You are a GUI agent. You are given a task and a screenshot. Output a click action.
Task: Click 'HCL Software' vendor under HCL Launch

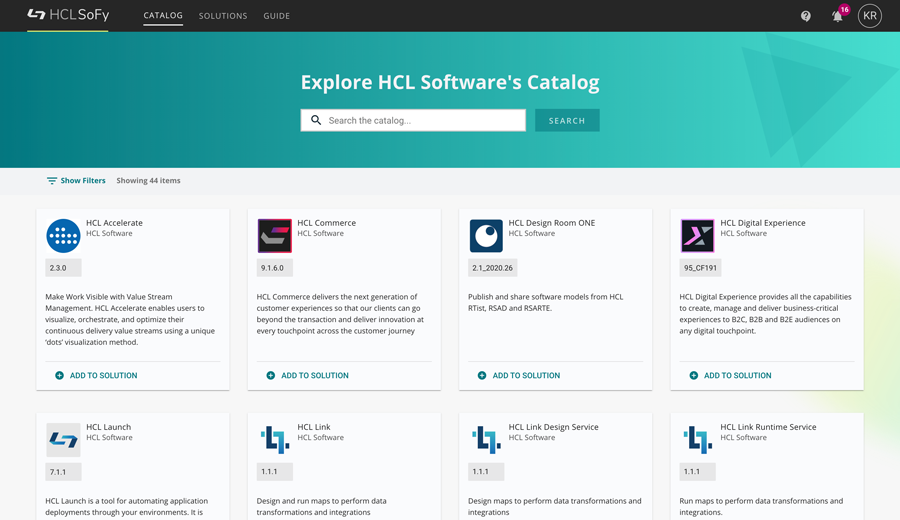(109, 438)
